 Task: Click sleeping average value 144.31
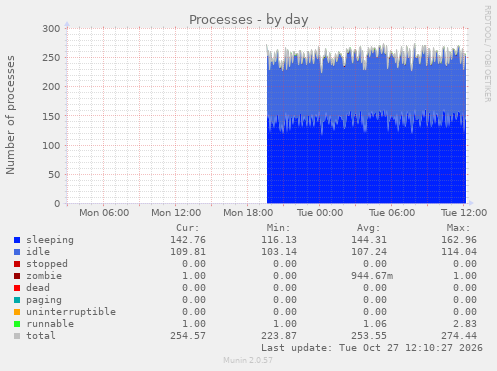point(369,240)
